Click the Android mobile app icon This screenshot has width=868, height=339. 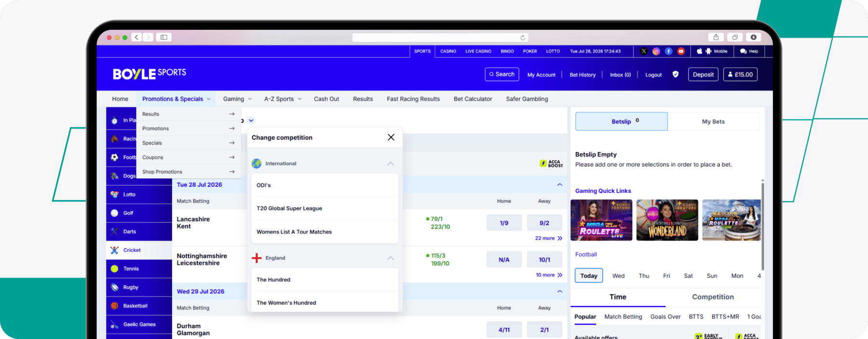708,51
